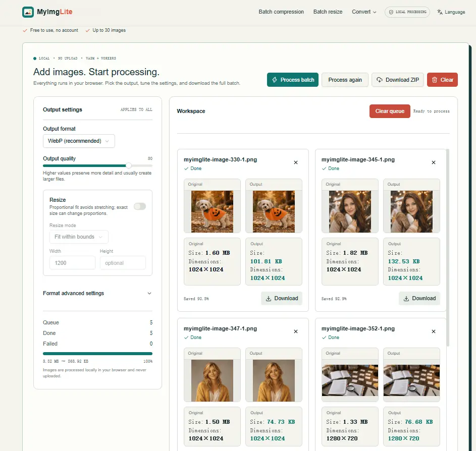The width and height of the screenshot is (476, 451).
Task: Click output size 76.68 KB value
Action: 419,422
